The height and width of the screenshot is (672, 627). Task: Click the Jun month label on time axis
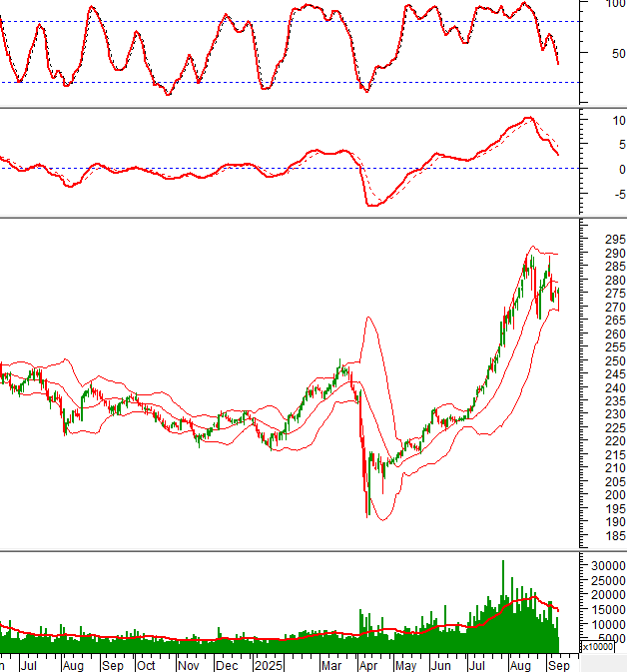(440, 666)
